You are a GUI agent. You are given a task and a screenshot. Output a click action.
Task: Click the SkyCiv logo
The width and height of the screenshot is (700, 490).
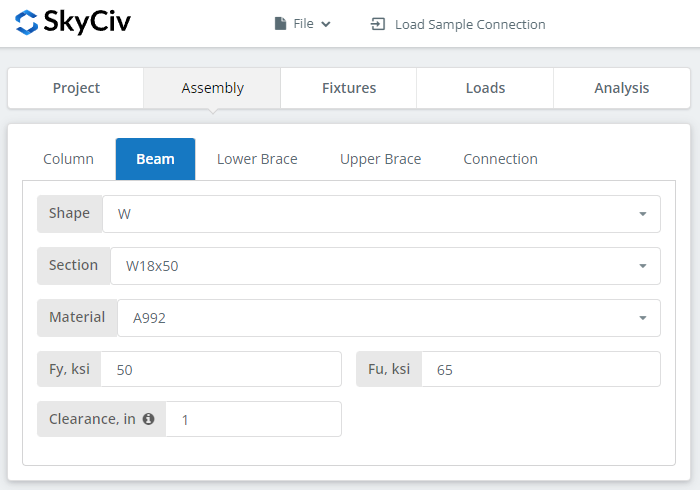point(72,22)
